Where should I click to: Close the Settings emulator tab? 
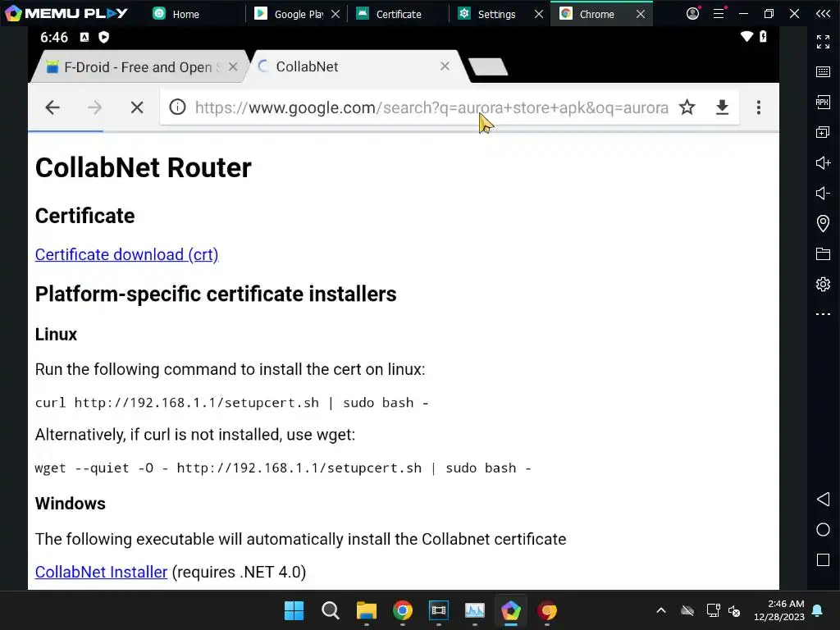point(539,14)
